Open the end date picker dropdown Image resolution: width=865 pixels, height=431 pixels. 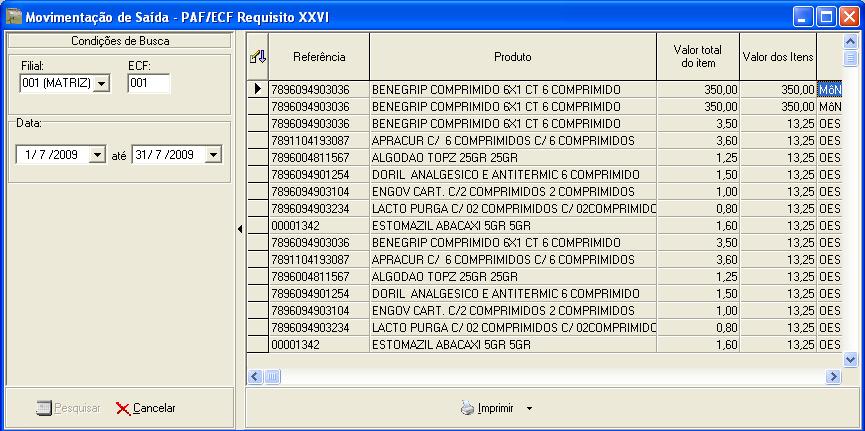pos(211,155)
